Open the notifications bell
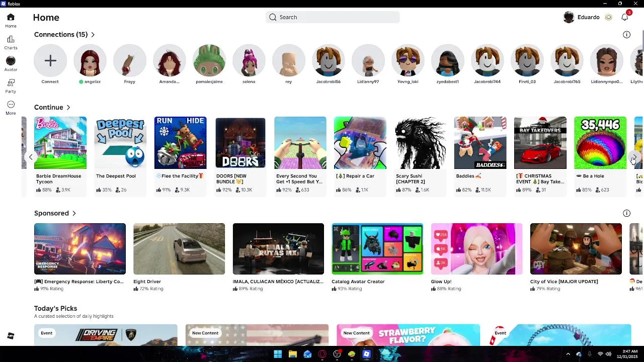This screenshot has height=362, width=644. [x=625, y=17]
